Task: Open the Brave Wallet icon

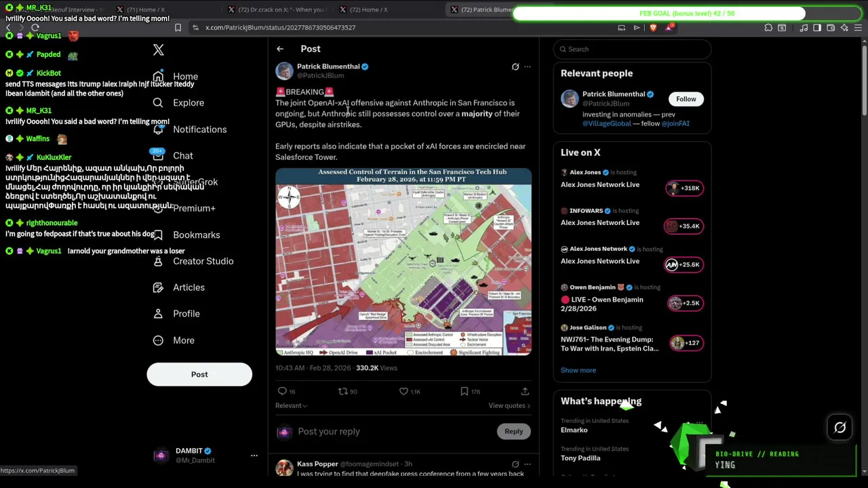Action: (x=831, y=28)
